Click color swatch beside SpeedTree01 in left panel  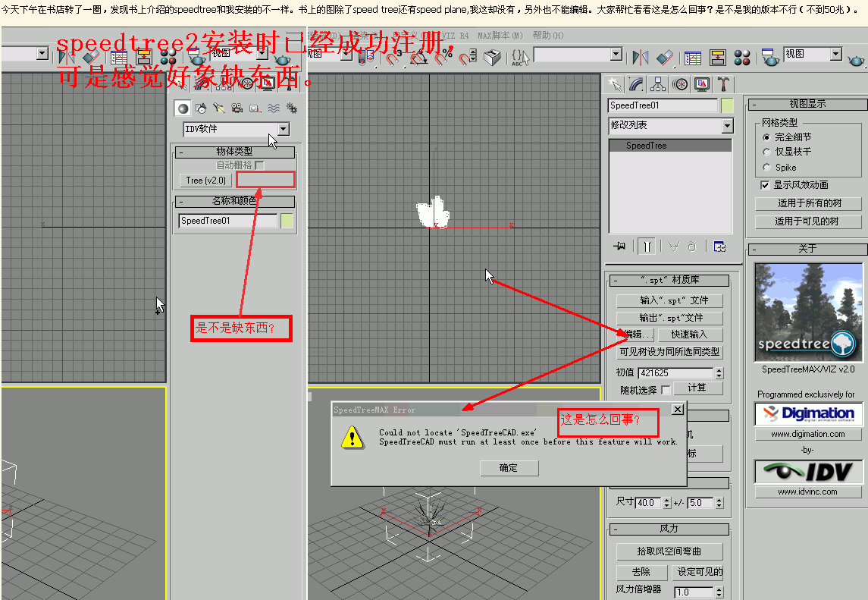[x=287, y=221]
